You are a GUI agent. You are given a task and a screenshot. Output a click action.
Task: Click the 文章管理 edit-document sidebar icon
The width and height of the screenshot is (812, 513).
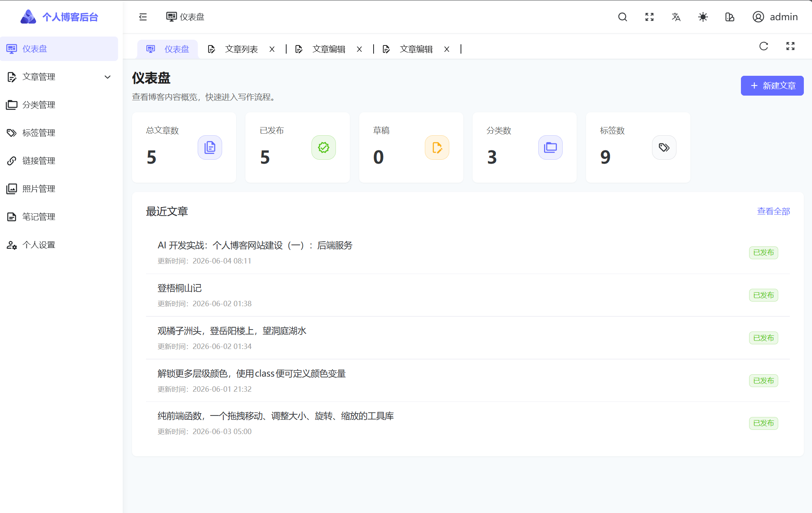coord(12,77)
